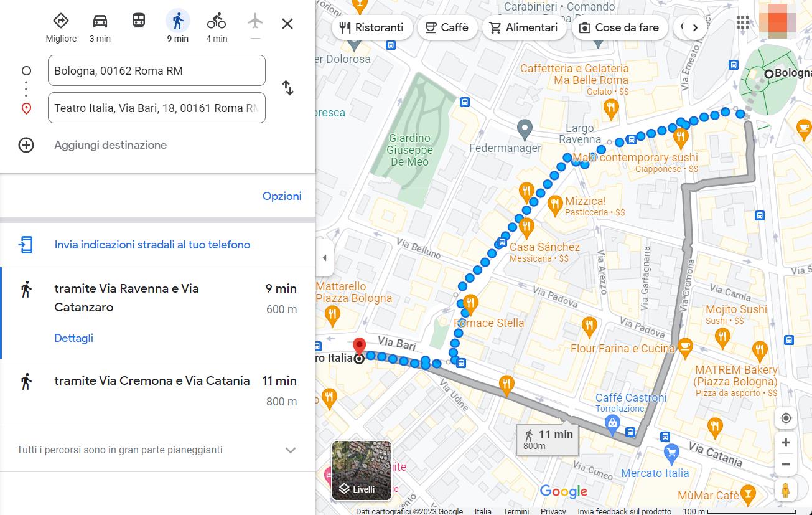Open Street View with the Pegman icon

tap(786, 490)
